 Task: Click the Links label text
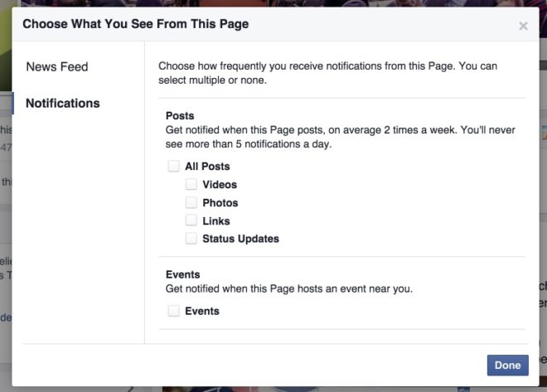(216, 220)
